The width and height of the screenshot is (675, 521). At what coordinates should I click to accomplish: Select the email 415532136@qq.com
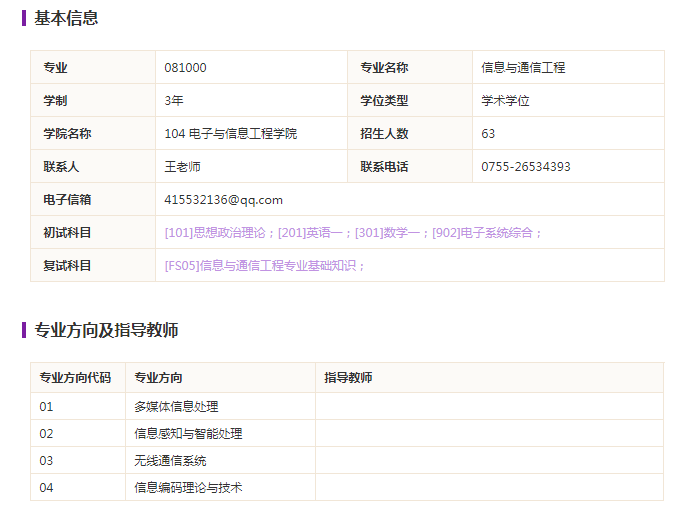223,200
